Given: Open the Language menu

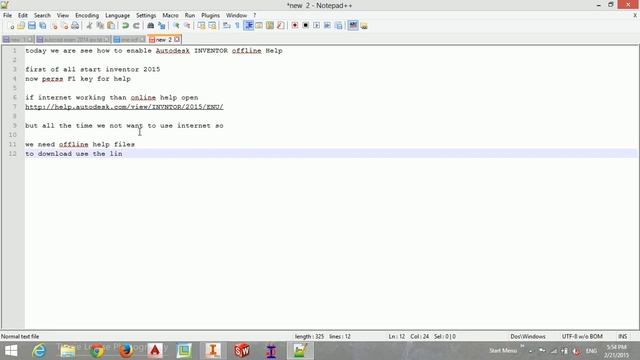Looking at the screenshot, I should [x=118, y=16].
